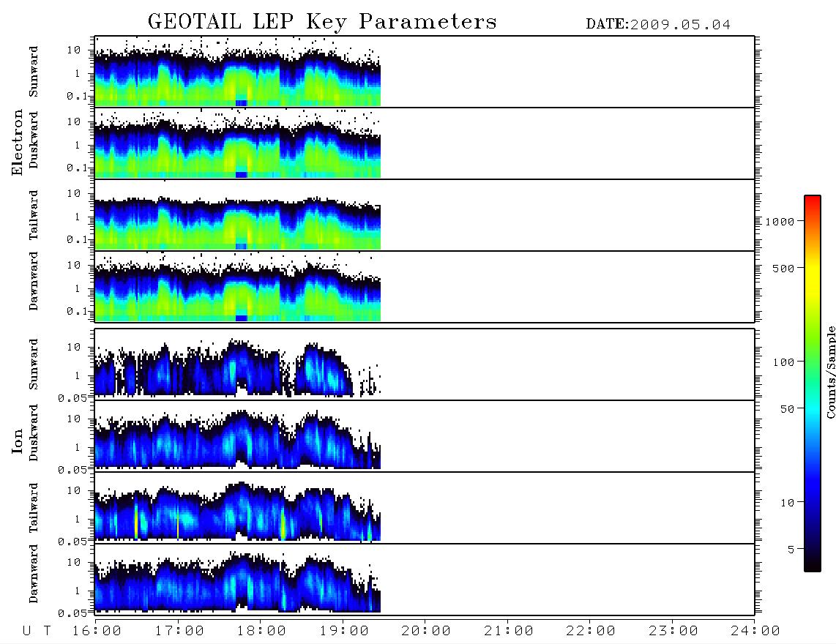This screenshot has height=644, width=836.
Task: Select the Electron Dawnward spectrogram panel
Action: pos(425,286)
